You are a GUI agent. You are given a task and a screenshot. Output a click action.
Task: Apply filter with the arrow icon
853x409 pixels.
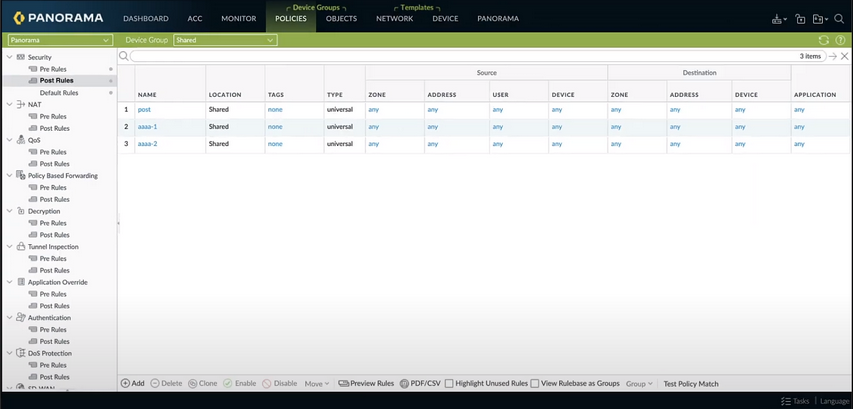[833, 56]
